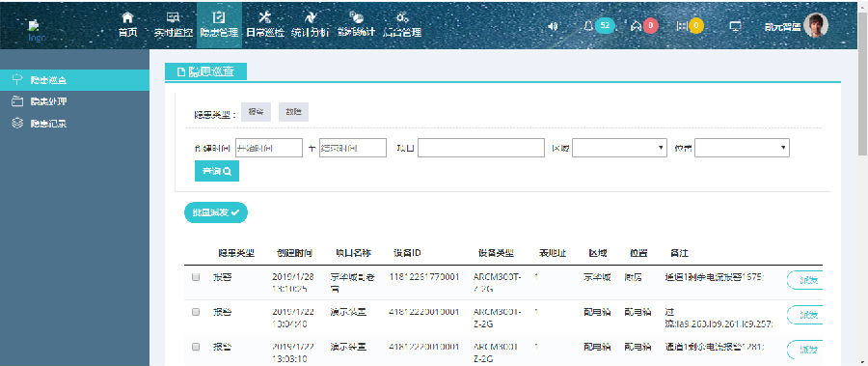Check the box for 2019/1/22 13:03 row
This screenshot has height=366, width=868.
(x=196, y=347)
